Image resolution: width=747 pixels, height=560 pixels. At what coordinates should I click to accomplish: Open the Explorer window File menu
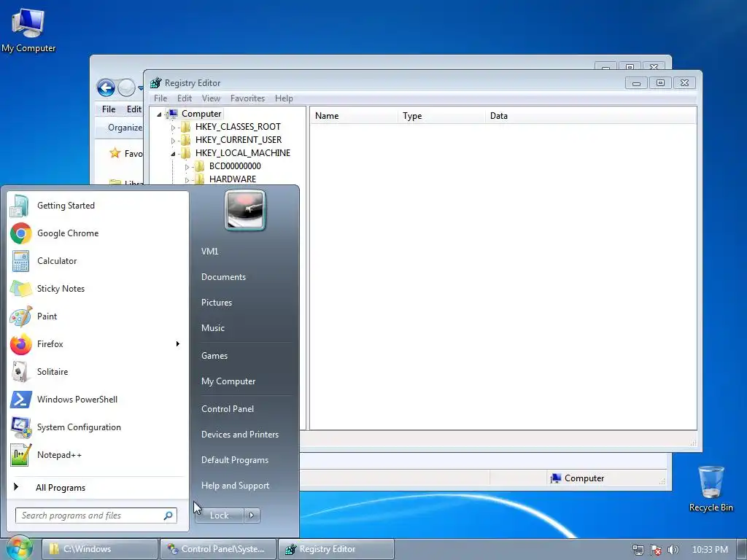point(109,109)
